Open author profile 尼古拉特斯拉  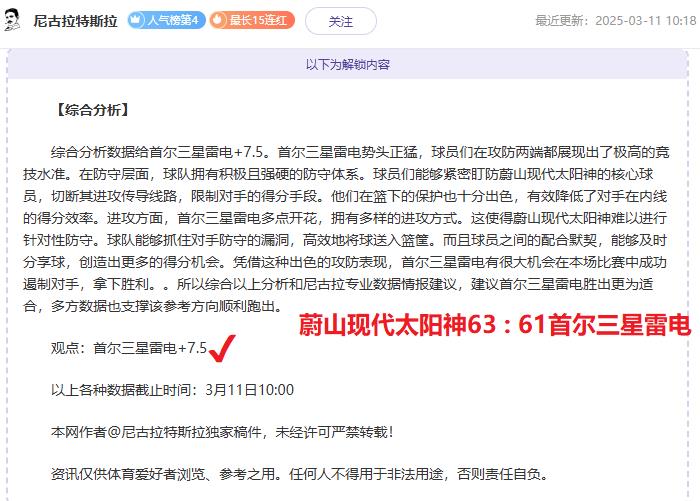coord(75,21)
